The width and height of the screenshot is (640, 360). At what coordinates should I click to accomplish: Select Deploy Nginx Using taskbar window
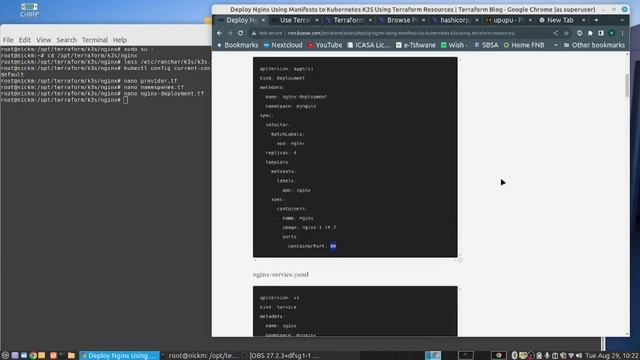coord(119,356)
